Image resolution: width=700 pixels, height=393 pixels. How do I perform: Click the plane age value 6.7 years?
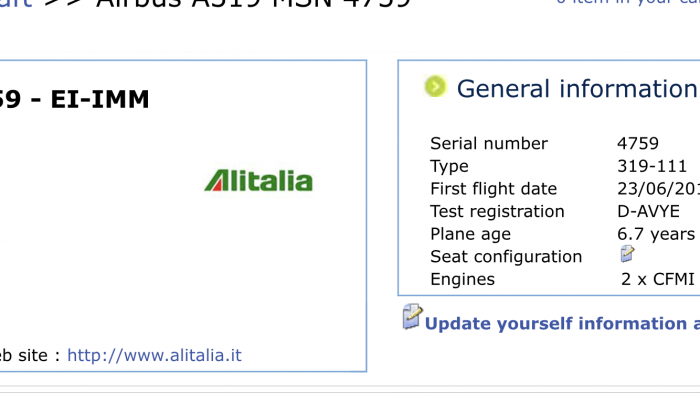(x=656, y=234)
